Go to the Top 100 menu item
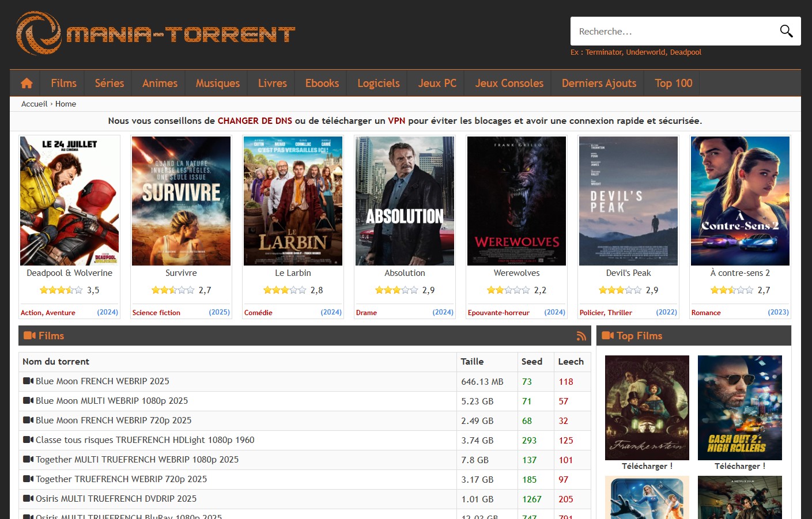This screenshot has width=812, height=519. click(x=673, y=84)
